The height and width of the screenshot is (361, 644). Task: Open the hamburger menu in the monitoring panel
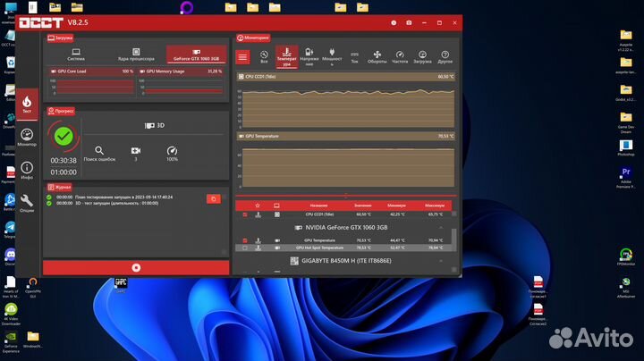[242, 57]
